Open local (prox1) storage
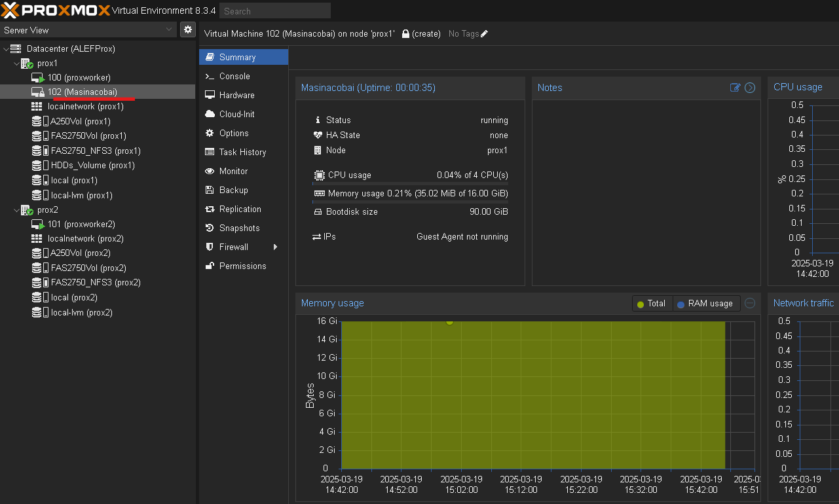 point(74,180)
